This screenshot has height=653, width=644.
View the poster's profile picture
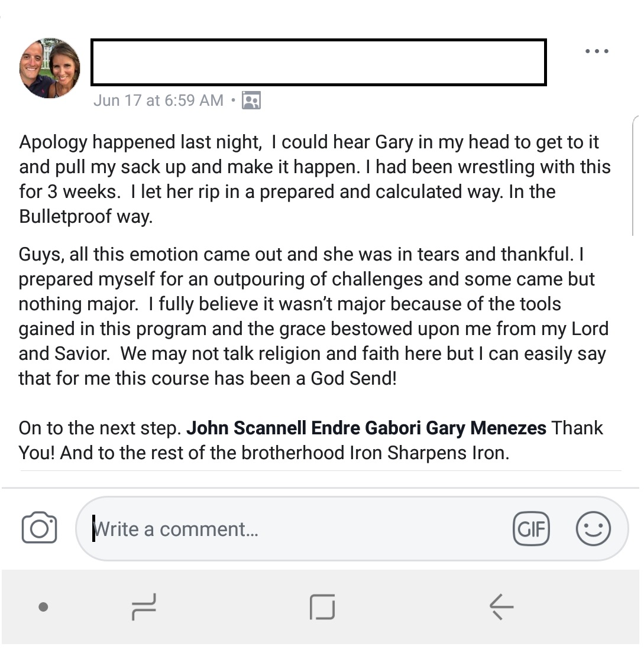click(x=50, y=69)
